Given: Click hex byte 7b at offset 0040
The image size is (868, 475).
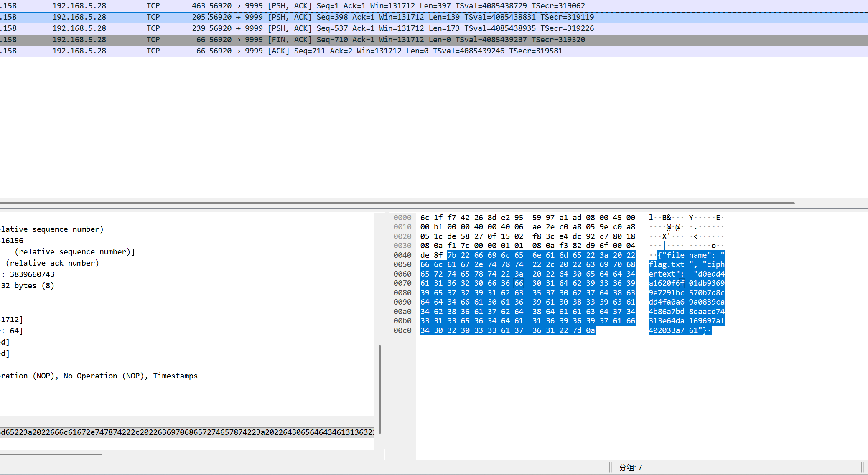Looking at the screenshot, I should tap(452, 255).
